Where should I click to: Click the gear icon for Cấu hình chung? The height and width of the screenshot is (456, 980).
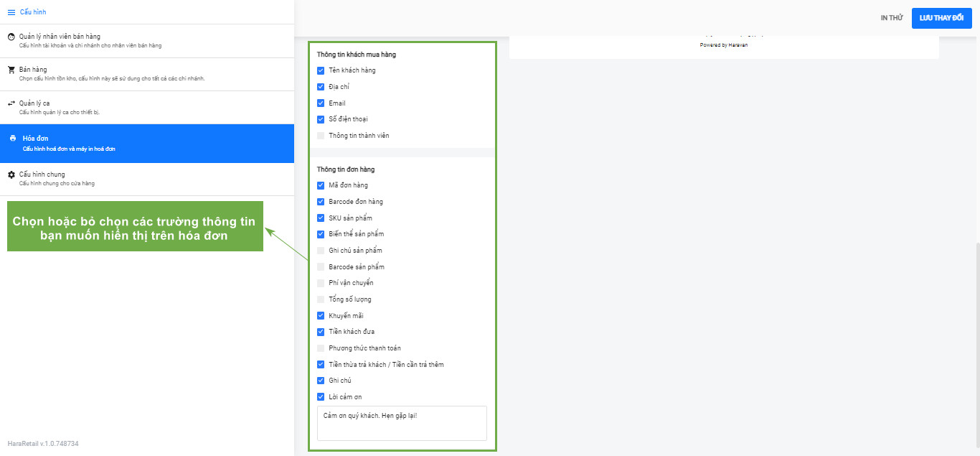11,175
